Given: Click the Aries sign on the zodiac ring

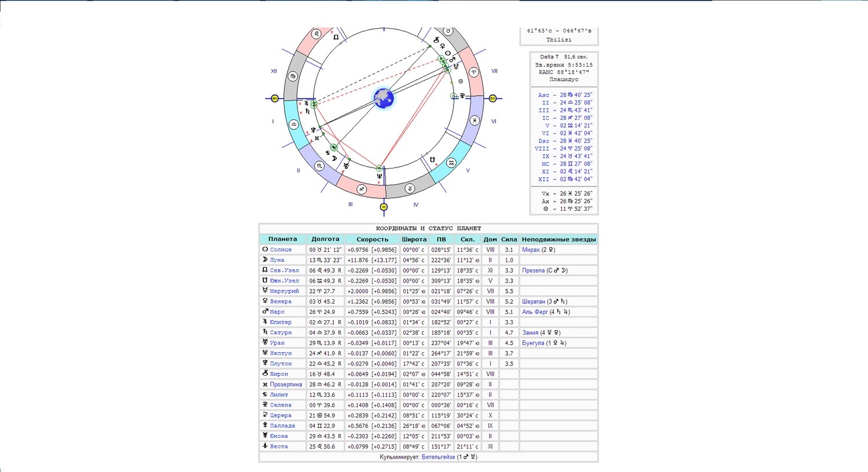Looking at the screenshot, I should tap(473, 72).
